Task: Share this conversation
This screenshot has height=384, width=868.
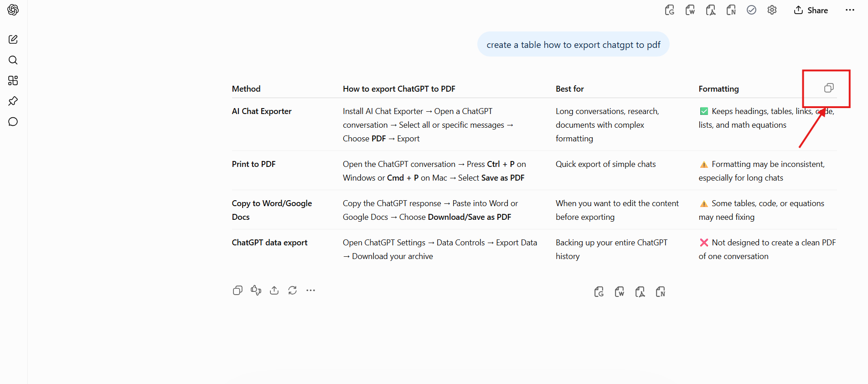Action: (x=811, y=10)
